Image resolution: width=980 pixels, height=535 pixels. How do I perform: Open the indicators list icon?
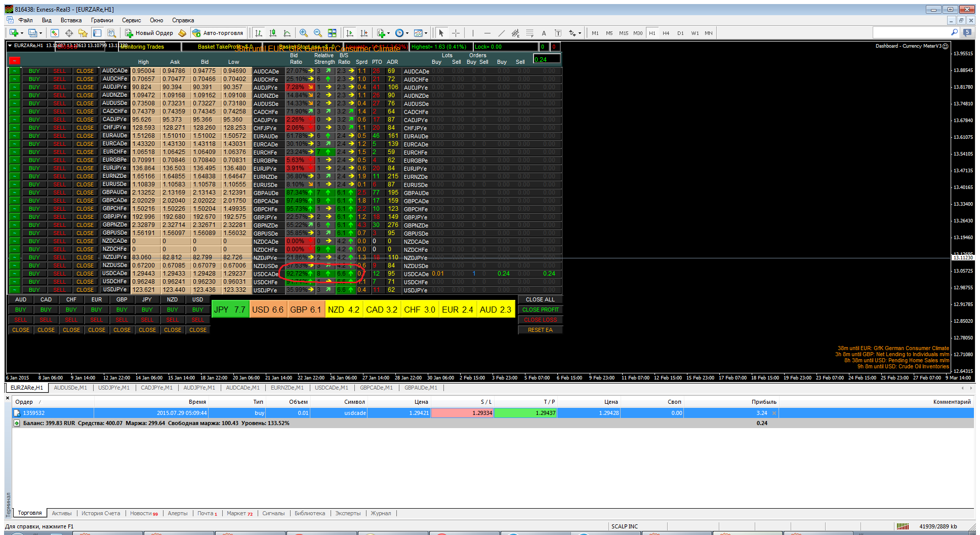[x=381, y=33]
